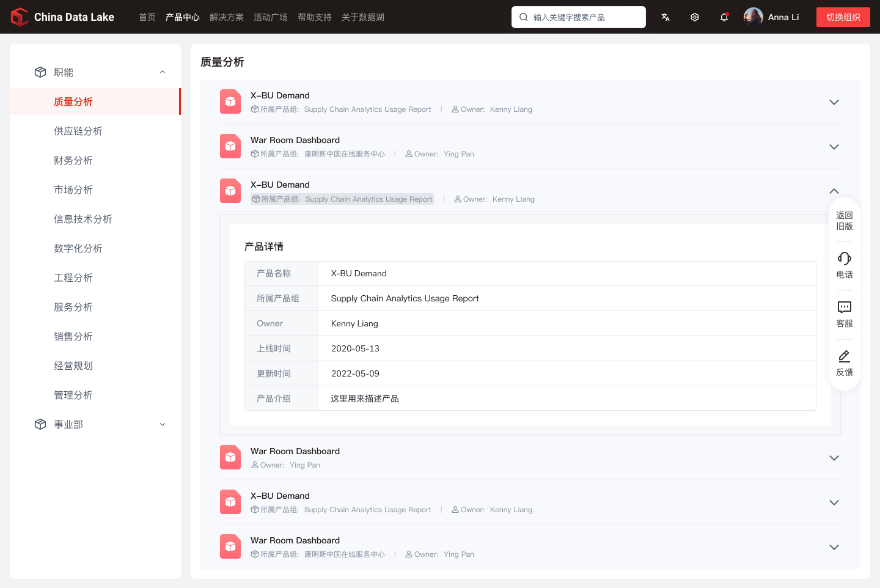Expand the 事业部 sidebar section
The width and height of the screenshot is (880, 588).
pyautogui.click(x=163, y=424)
